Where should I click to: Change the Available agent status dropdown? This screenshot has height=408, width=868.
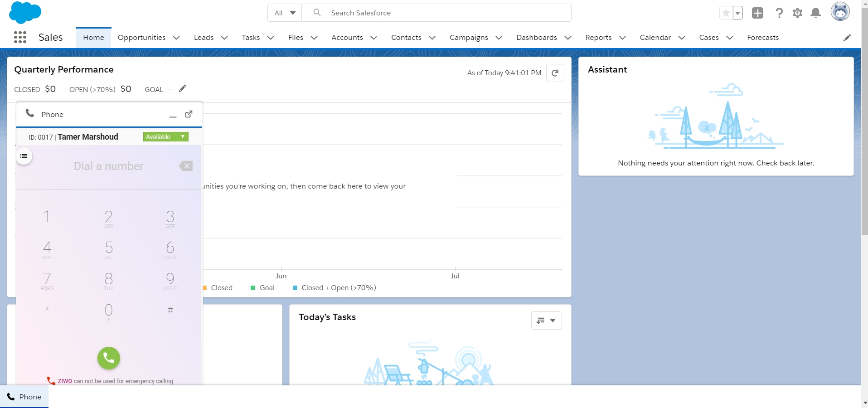166,137
